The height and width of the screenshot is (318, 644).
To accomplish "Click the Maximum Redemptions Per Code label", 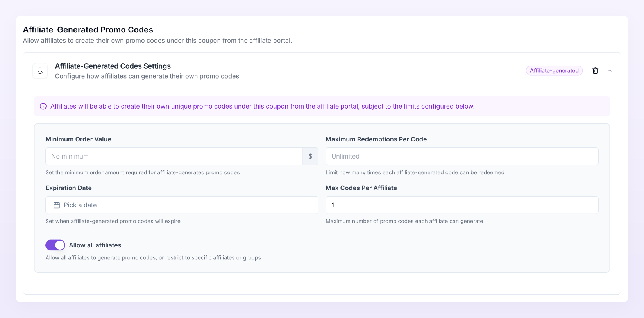I will tap(376, 139).
